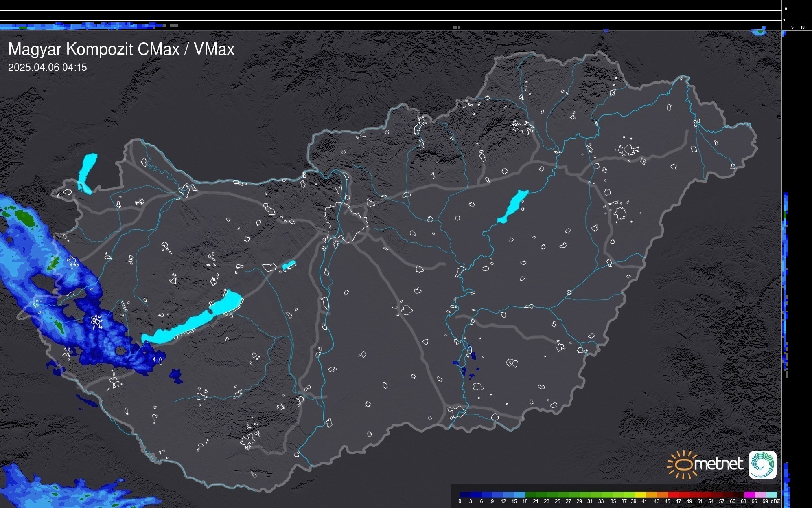Click the light blue 15 dBZ swatch
The height and width of the screenshot is (508, 812).
[520, 495]
